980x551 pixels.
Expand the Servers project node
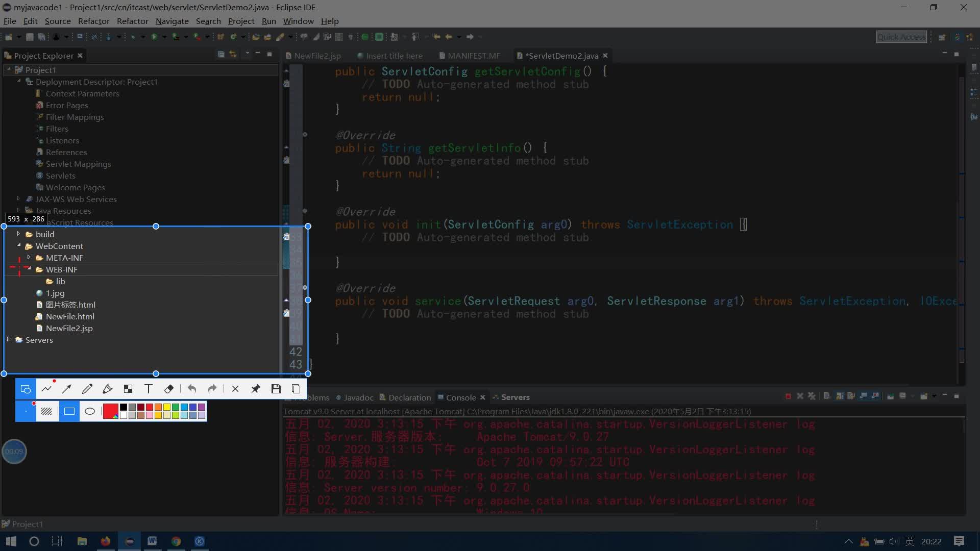[8, 340]
